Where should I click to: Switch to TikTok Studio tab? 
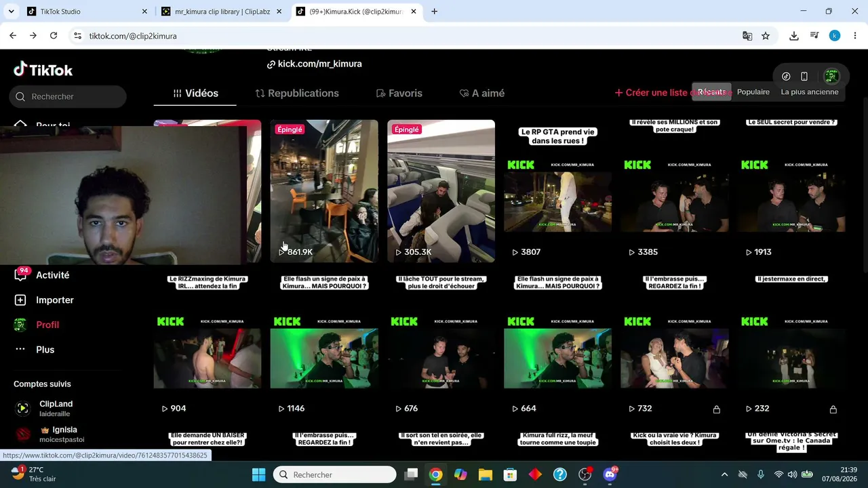[x=86, y=12]
